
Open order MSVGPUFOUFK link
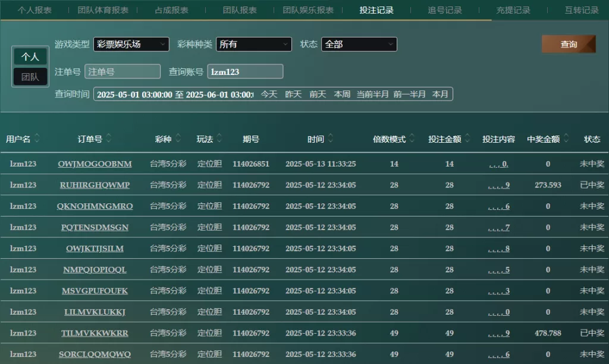point(95,291)
